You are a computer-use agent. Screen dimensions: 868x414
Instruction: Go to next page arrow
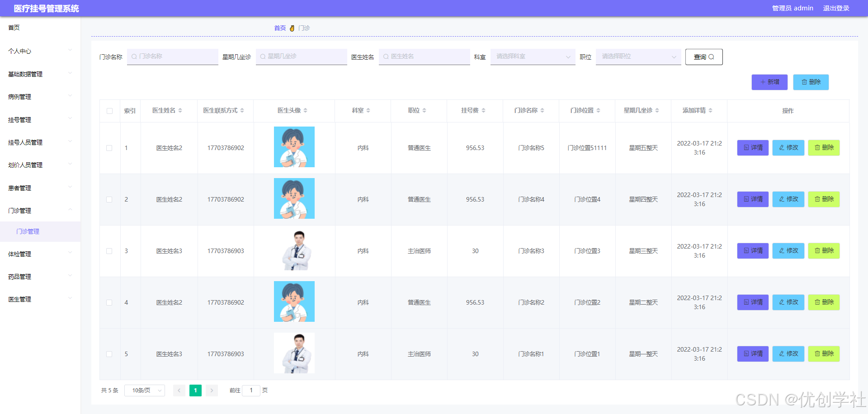click(212, 390)
